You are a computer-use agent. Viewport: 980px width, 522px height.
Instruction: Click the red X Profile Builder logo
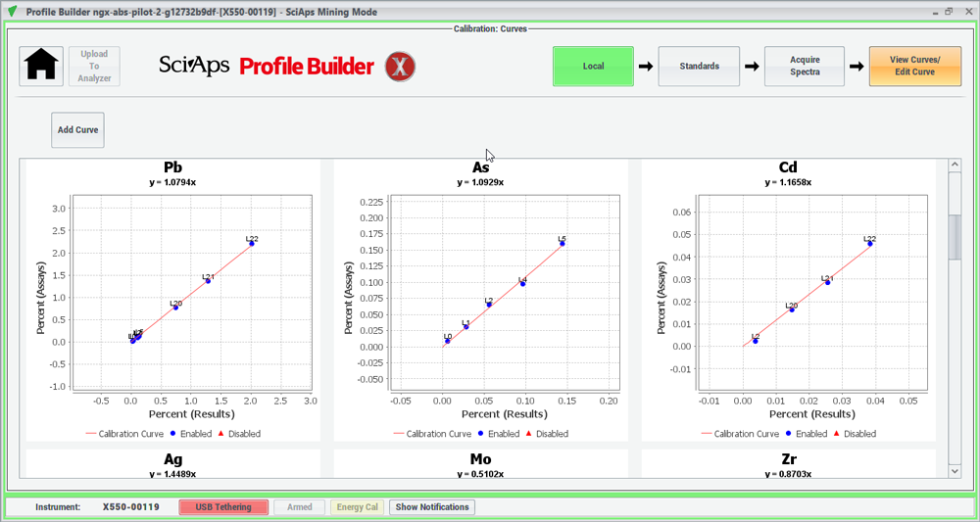click(400, 67)
